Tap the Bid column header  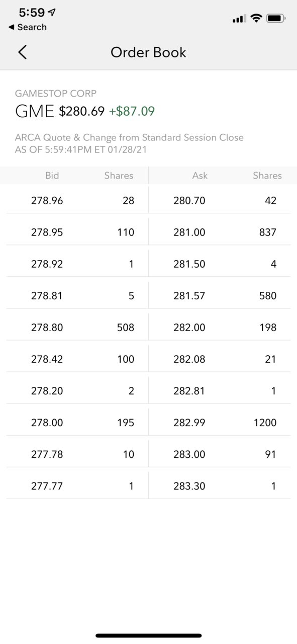52,176
